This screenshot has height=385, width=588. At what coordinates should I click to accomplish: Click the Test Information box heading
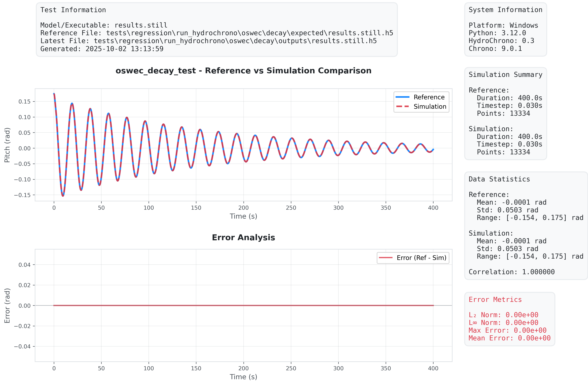(x=73, y=10)
